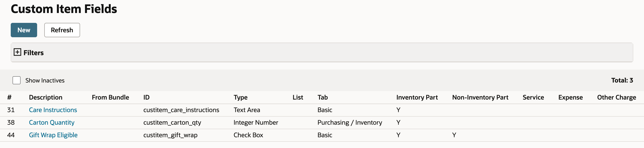Click the Total: 3 count label
The image size is (644, 148).
click(x=622, y=80)
